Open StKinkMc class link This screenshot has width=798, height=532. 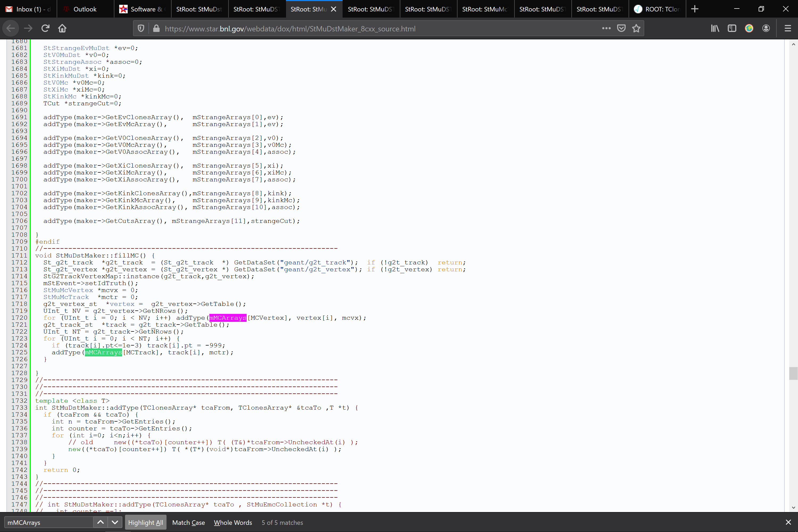click(60, 96)
